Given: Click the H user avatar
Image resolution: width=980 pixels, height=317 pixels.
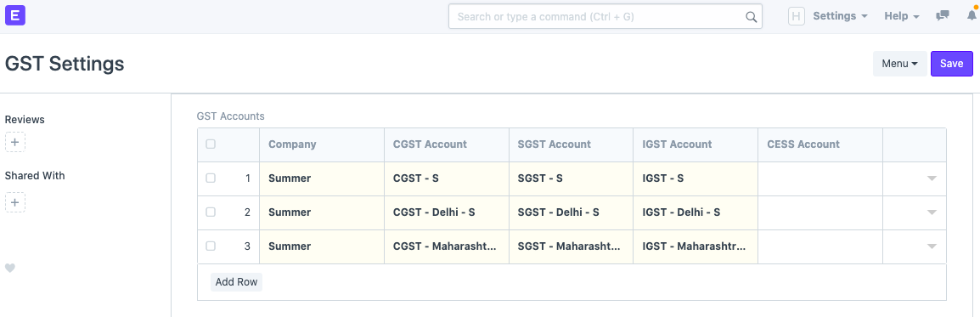Looking at the screenshot, I should 797,16.
